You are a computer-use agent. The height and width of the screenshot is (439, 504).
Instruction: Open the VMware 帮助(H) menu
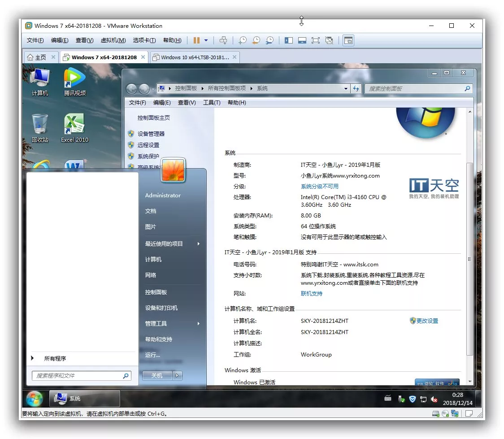172,40
